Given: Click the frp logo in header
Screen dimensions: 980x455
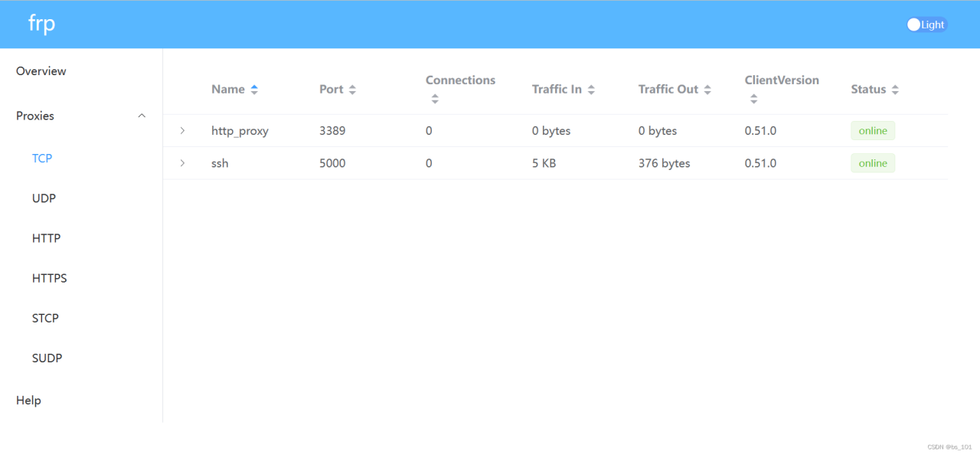Looking at the screenshot, I should (x=41, y=24).
